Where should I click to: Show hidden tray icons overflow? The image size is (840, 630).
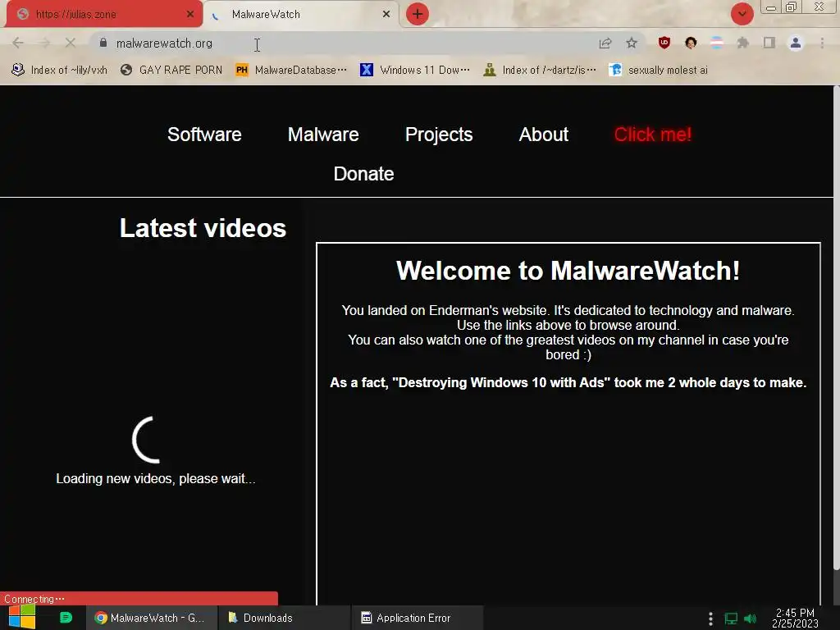pyautogui.click(x=710, y=619)
